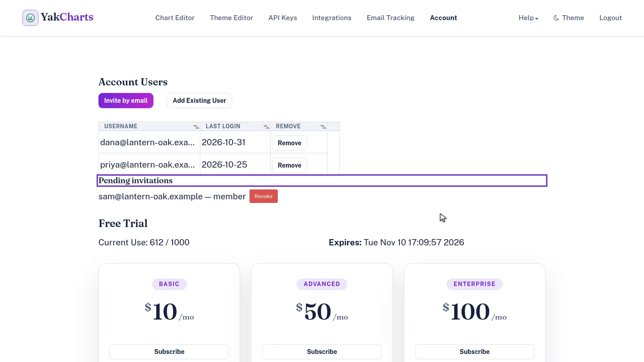Log out using the Logout link
This screenshot has width=644, height=362.
(x=610, y=18)
